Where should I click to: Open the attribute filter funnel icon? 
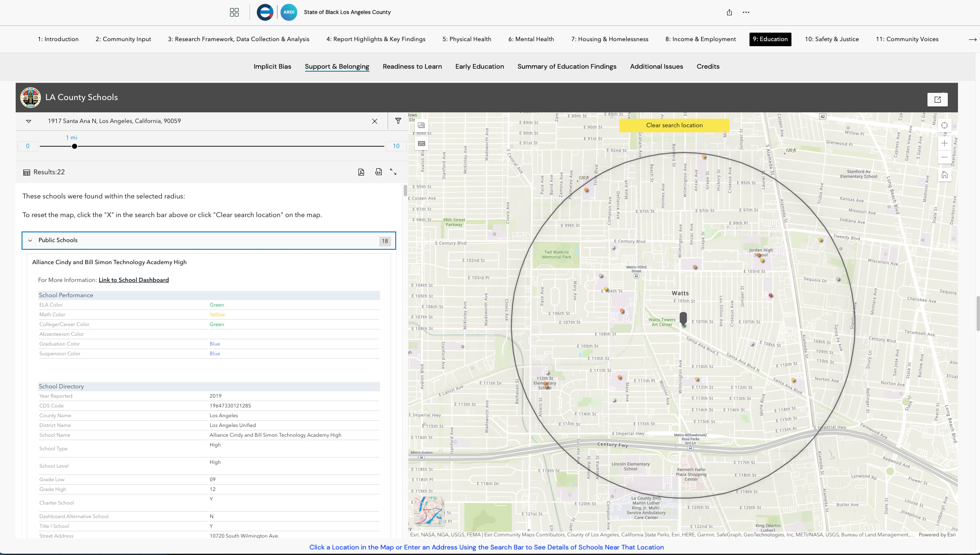[x=398, y=121]
